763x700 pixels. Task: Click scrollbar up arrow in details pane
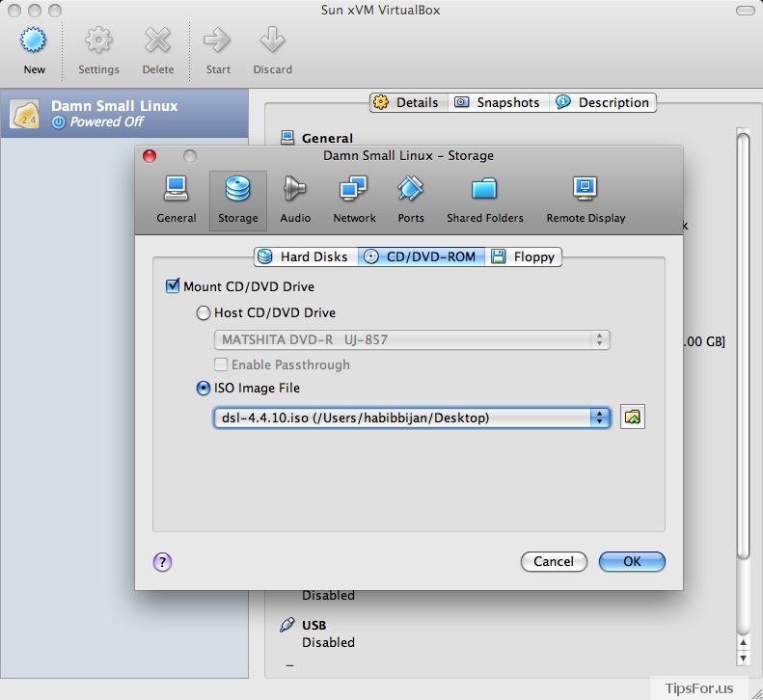(x=743, y=642)
